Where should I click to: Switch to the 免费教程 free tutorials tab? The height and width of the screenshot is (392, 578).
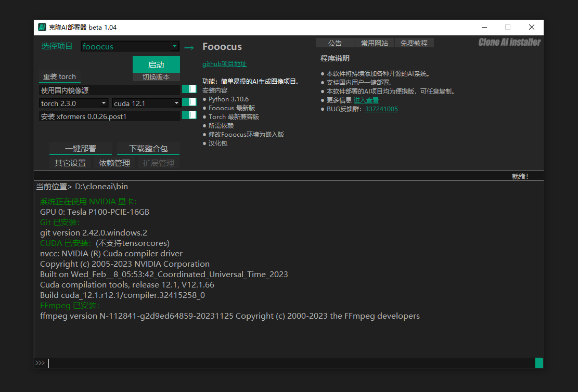click(414, 43)
